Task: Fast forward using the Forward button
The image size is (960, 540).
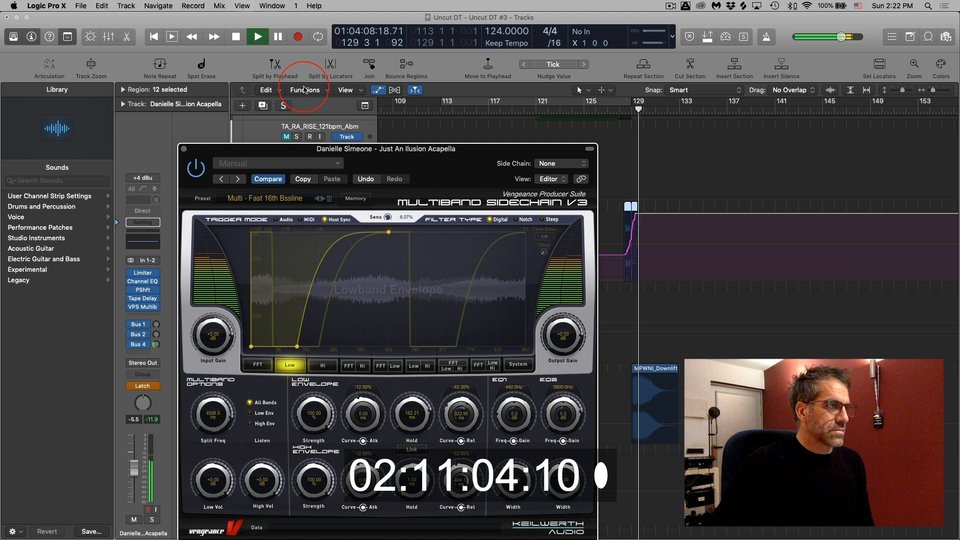Action: click(214, 37)
